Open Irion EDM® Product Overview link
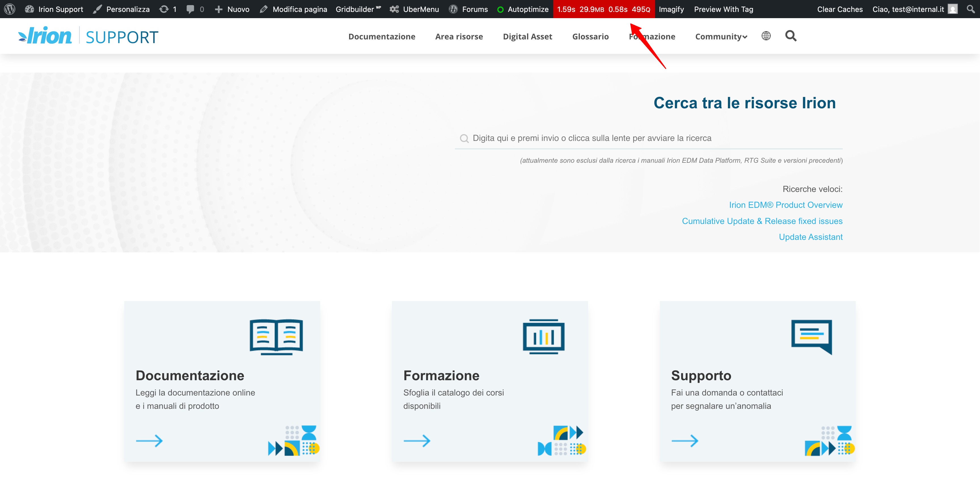Viewport: 980px width, 499px height. coord(785,205)
